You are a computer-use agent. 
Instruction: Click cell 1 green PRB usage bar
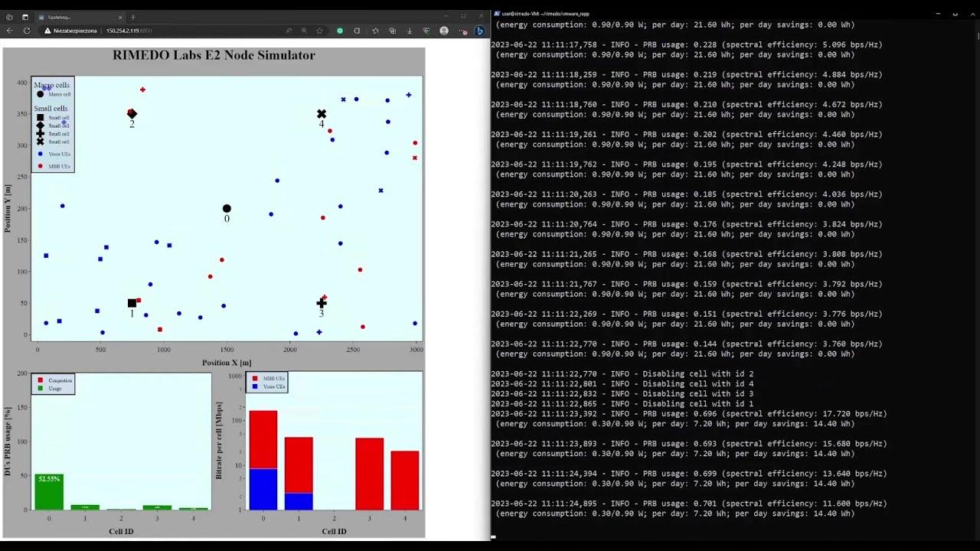pyautogui.click(x=85, y=507)
